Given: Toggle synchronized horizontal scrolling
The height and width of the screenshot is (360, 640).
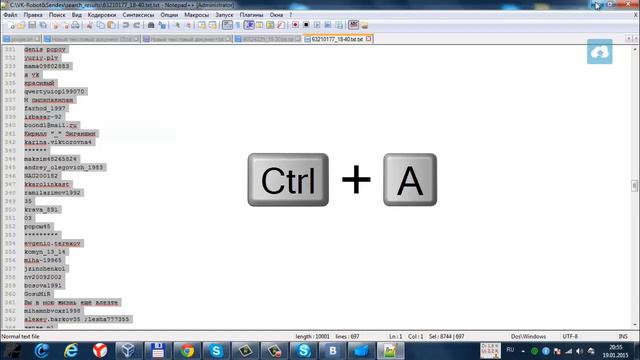Looking at the screenshot, I should pyautogui.click(x=213, y=25).
